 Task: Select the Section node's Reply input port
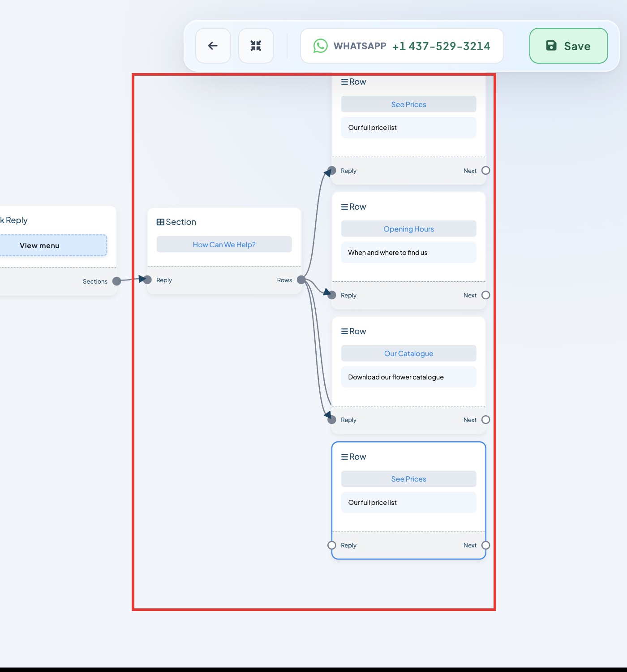[x=147, y=280]
